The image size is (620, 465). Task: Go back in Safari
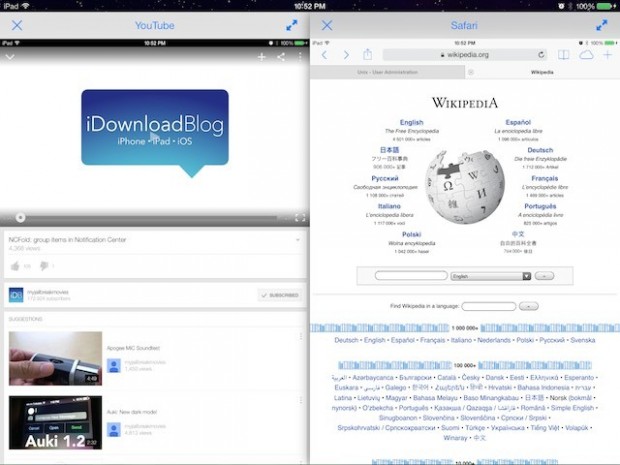[324, 55]
